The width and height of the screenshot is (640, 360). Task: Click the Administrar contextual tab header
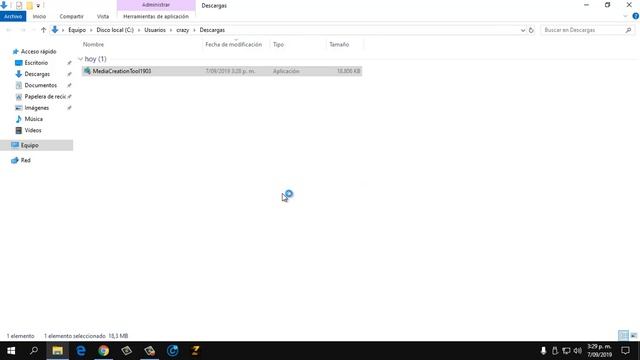coord(156,5)
